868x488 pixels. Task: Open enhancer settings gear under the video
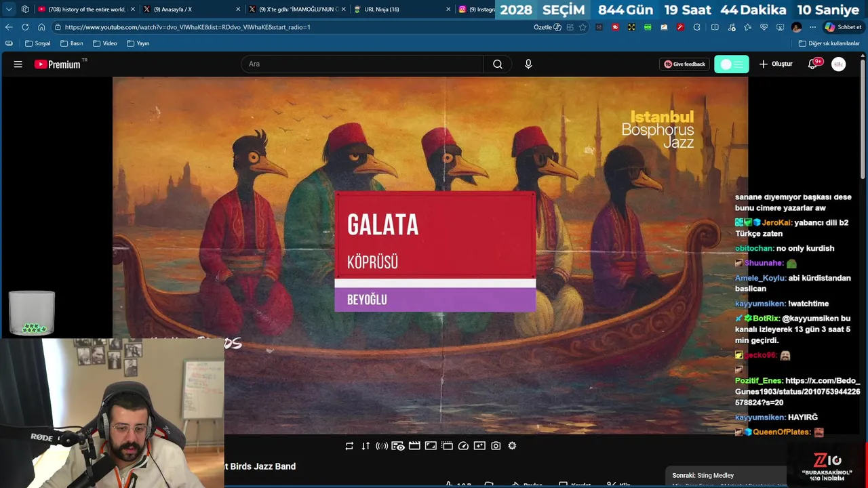[x=512, y=446]
